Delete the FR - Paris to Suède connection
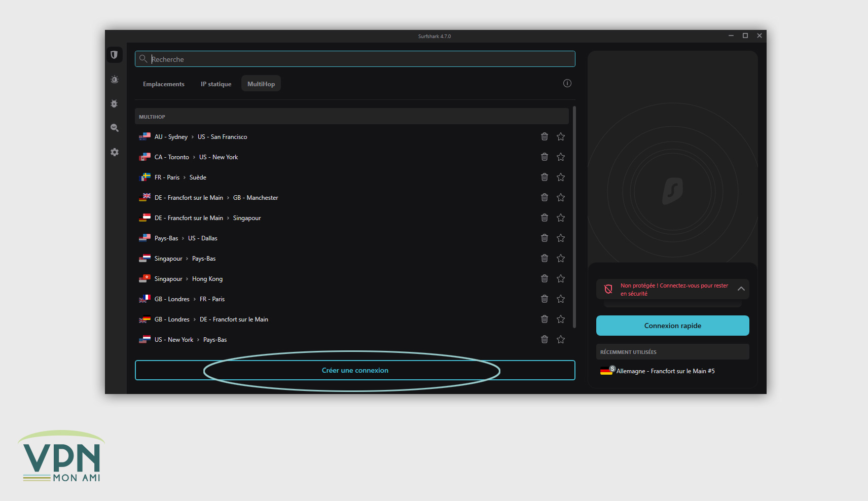Image resolution: width=868 pixels, height=501 pixels. click(x=545, y=177)
